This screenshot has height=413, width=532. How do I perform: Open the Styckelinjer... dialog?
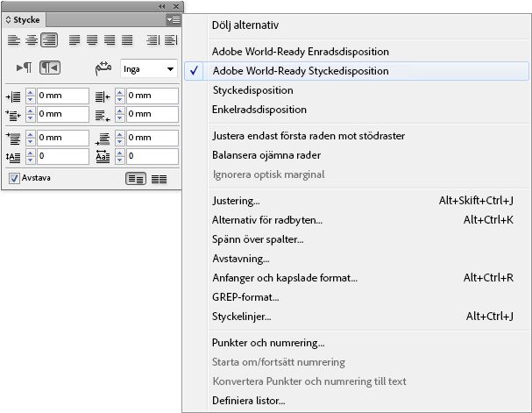(368, 317)
